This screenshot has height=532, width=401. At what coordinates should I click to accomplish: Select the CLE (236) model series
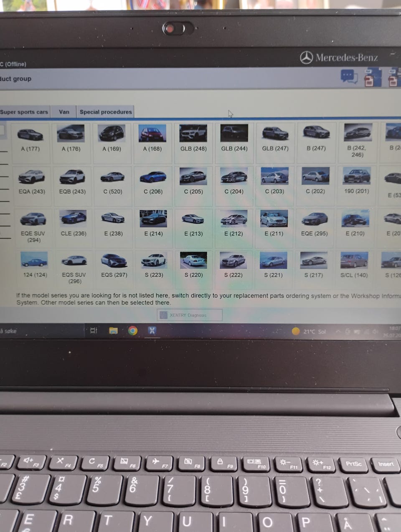(74, 228)
